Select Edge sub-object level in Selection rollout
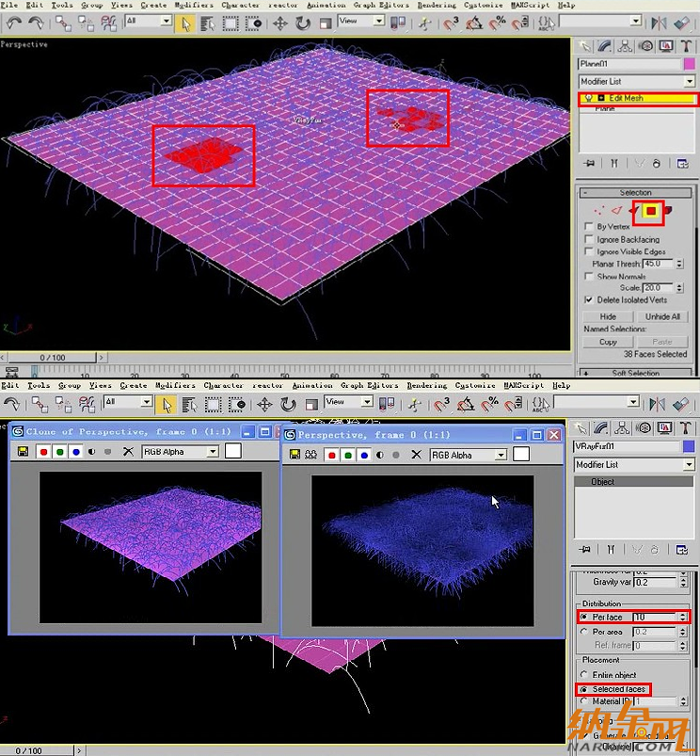 coord(616,211)
